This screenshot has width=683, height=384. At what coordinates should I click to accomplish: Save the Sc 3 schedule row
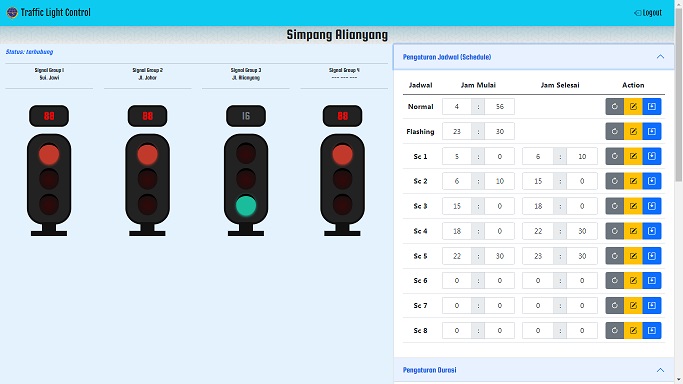click(x=652, y=206)
